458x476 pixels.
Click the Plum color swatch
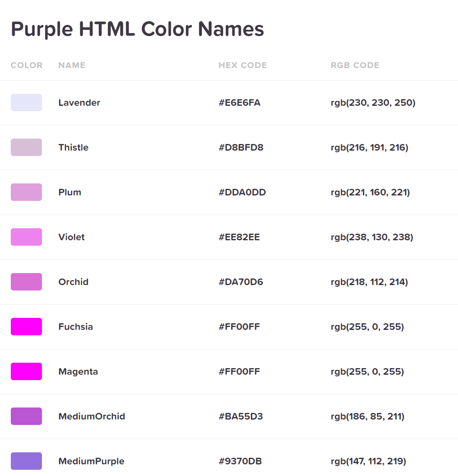coord(27,192)
